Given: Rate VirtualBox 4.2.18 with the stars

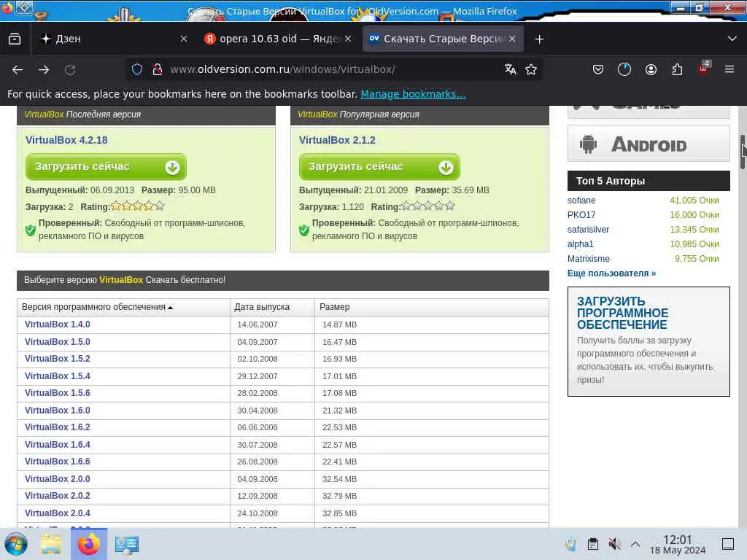Looking at the screenshot, I should pyautogui.click(x=138, y=206).
